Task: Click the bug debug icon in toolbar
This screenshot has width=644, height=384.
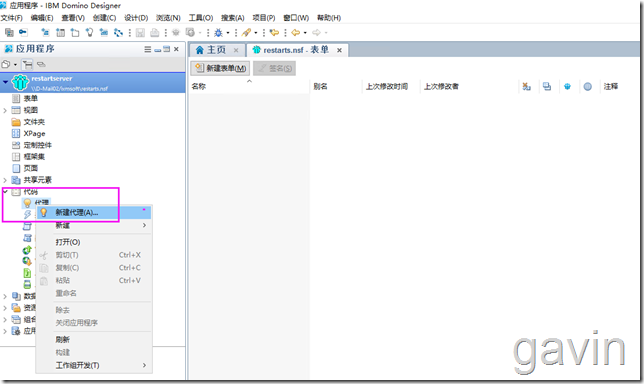Action: pyautogui.click(x=218, y=32)
